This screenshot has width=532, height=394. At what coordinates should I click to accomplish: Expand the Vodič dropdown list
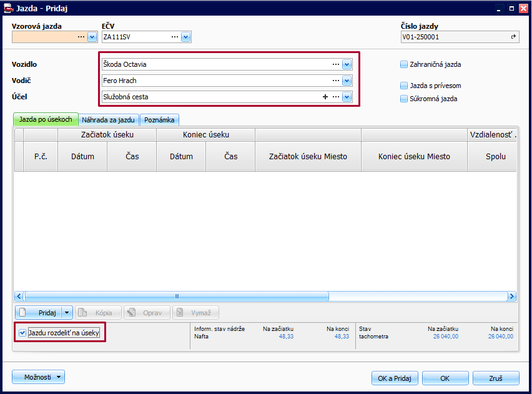pos(347,81)
